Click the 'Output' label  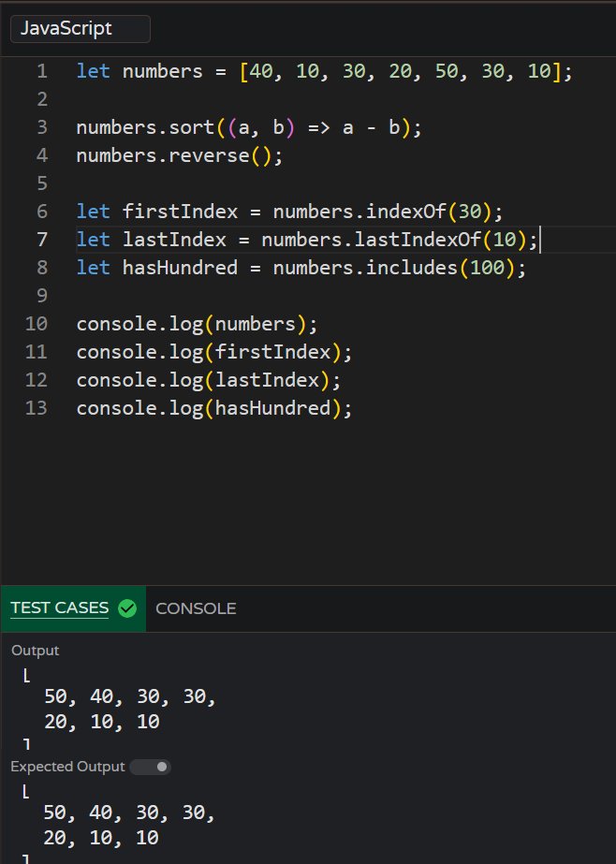36,651
